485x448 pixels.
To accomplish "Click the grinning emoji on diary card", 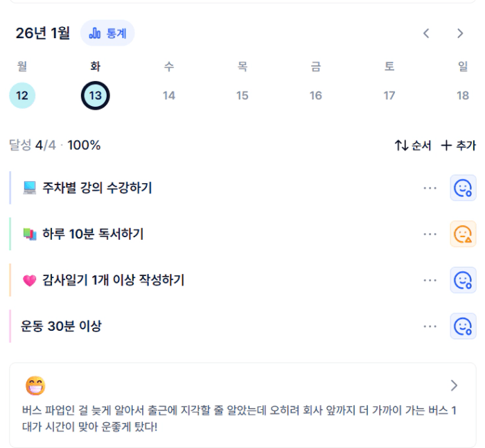I will coord(35,386).
